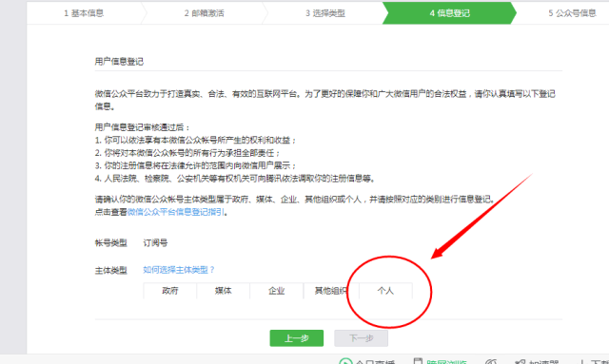
Task: Click line 1 about 权利和收益
Action: coord(195,140)
